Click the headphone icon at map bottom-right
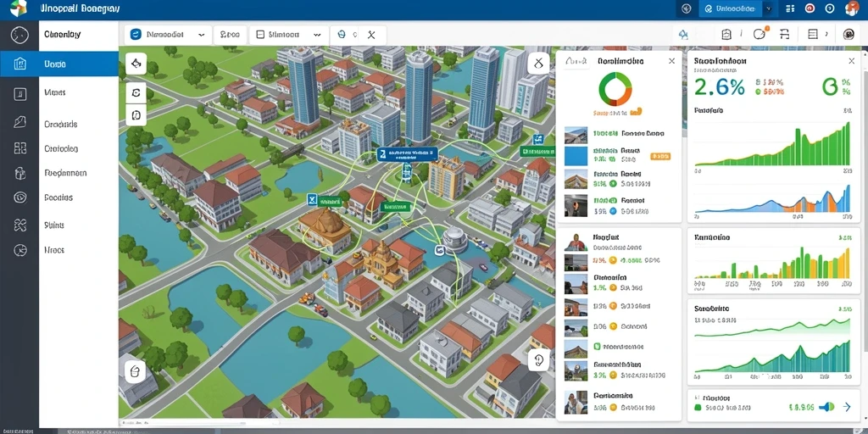868x434 pixels. 539,360
